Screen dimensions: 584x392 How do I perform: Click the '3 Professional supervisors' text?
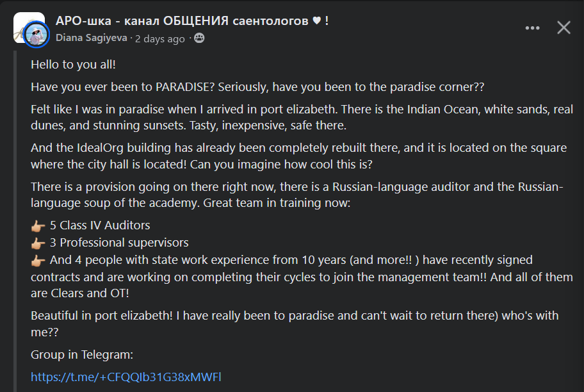coord(119,243)
